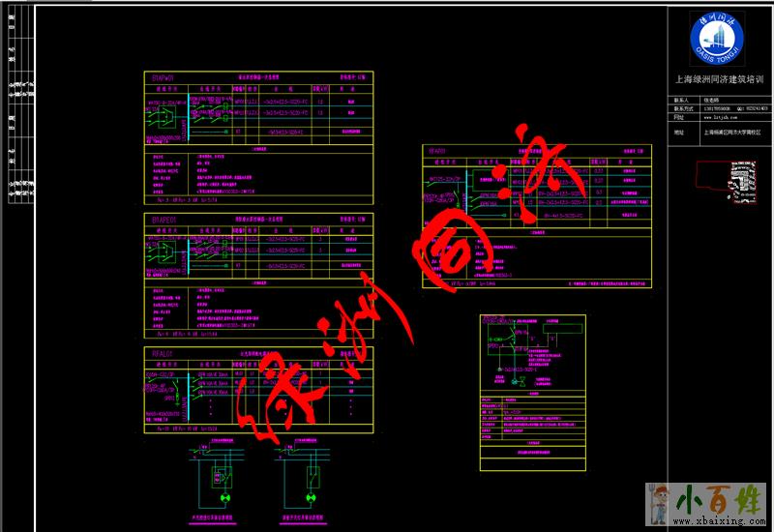Click the 上海绿洲同济建筑培训 title text
Viewport: 774px width, 532px height.
(719, 79)
